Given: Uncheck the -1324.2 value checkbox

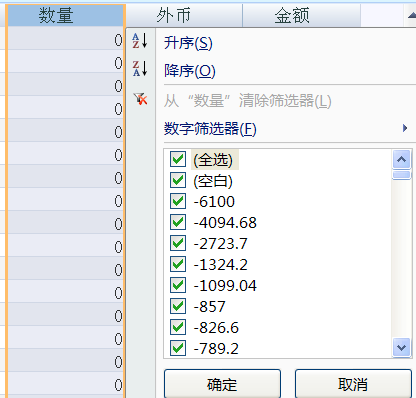Looking at the screenshot, I should click(178, 264).
